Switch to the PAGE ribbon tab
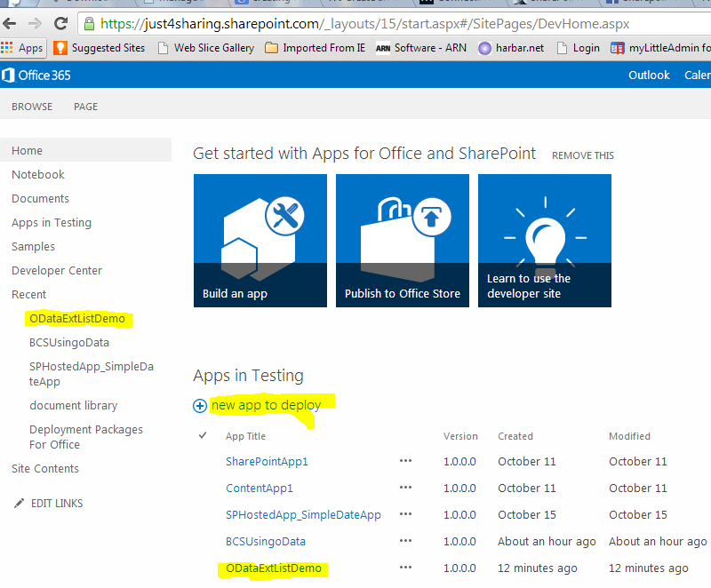The height and width of the screenshot is (588, 711). (x=85, y=107)
